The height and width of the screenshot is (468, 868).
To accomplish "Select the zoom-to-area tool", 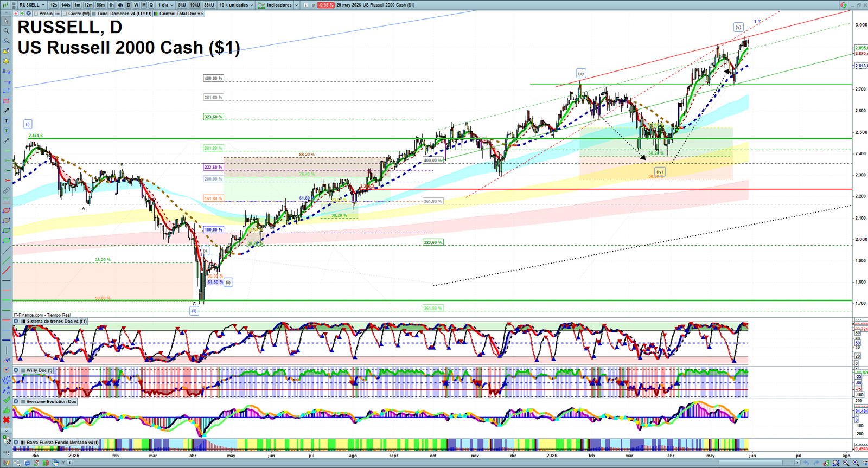I will [x=7, y=41].
